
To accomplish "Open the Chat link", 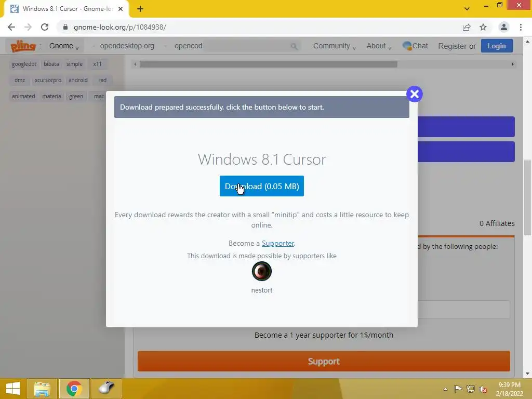I will (415, 46).
